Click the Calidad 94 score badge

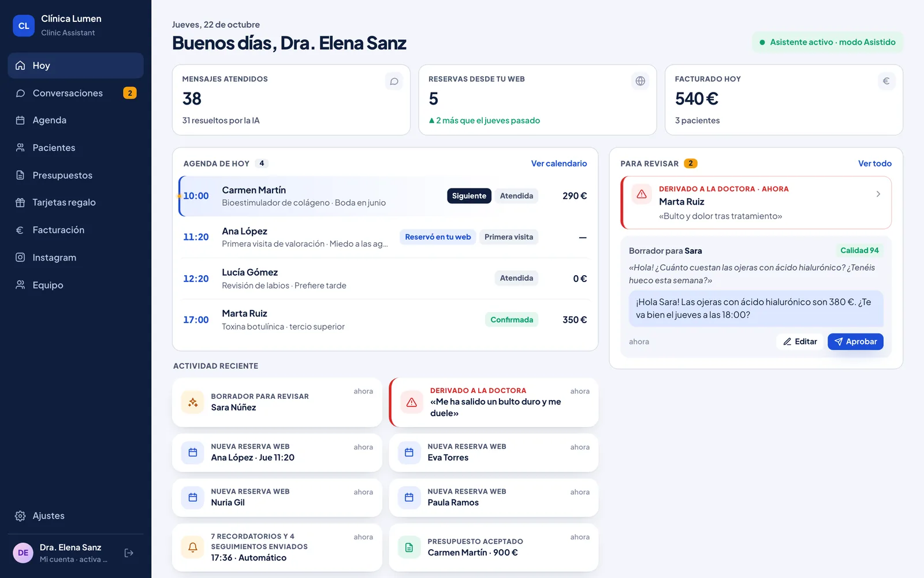point(859,250)
